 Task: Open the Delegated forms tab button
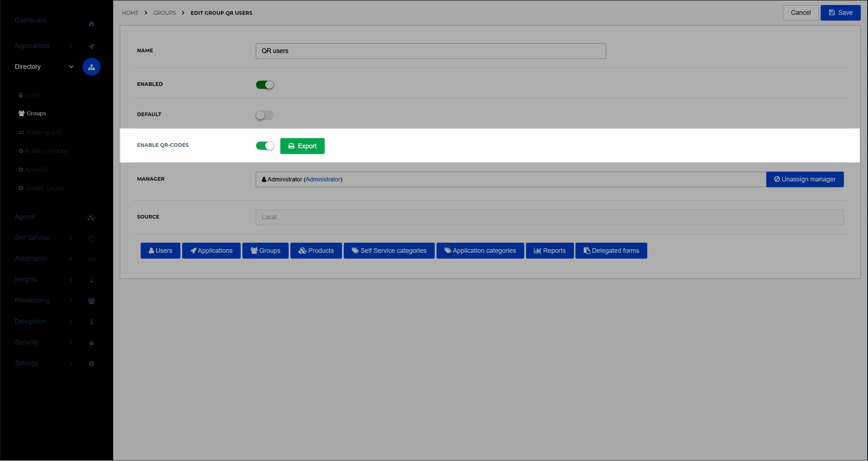point(611,251)
